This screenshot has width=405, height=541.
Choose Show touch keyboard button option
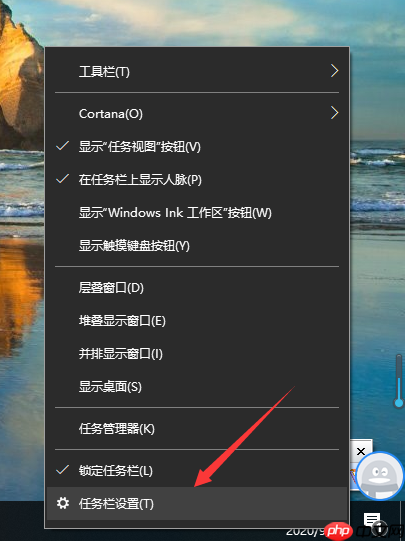tap(197, 246)
